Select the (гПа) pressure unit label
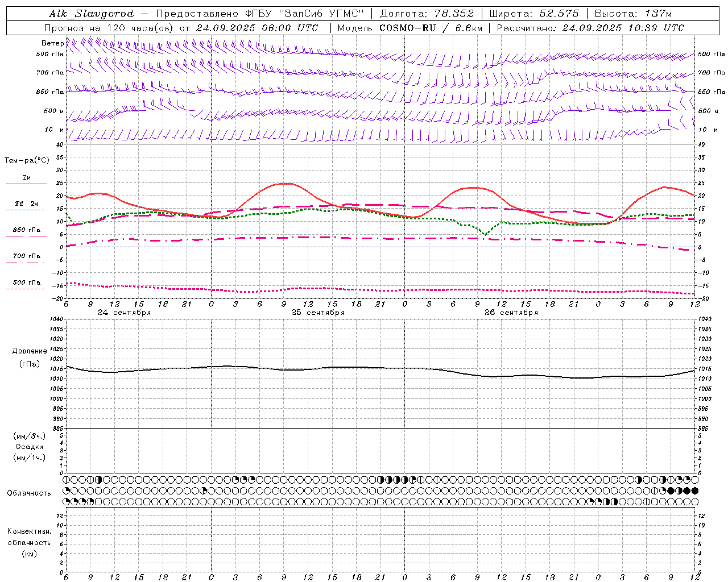The height and width of the screenshot is (582, 728). pyautogui.click(x=30, y=364)
